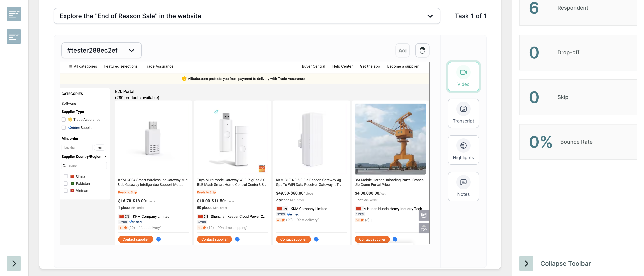Contact supplier for Tuya gateway
Viewport: 644px width, 276px height.
pyautogui.click(x=214, y=240)
